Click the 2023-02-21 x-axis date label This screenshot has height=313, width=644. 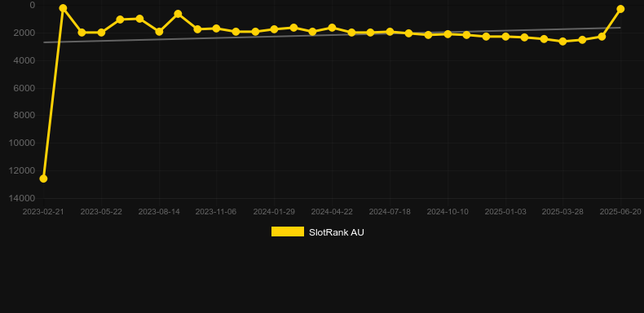(43, 212)
